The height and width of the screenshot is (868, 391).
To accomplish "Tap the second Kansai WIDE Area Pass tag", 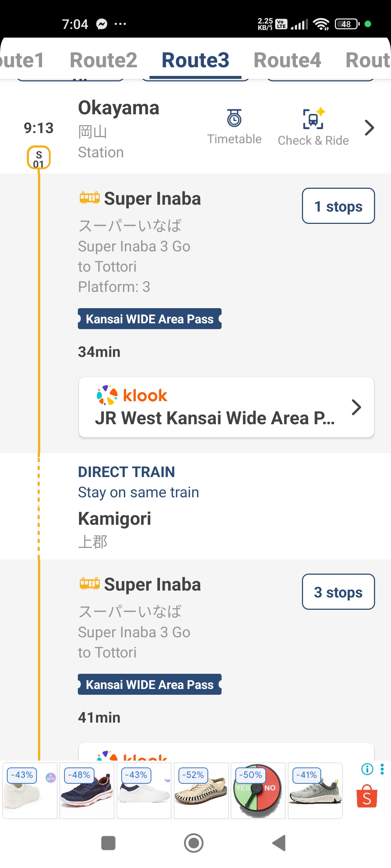I will pos(150,684).
